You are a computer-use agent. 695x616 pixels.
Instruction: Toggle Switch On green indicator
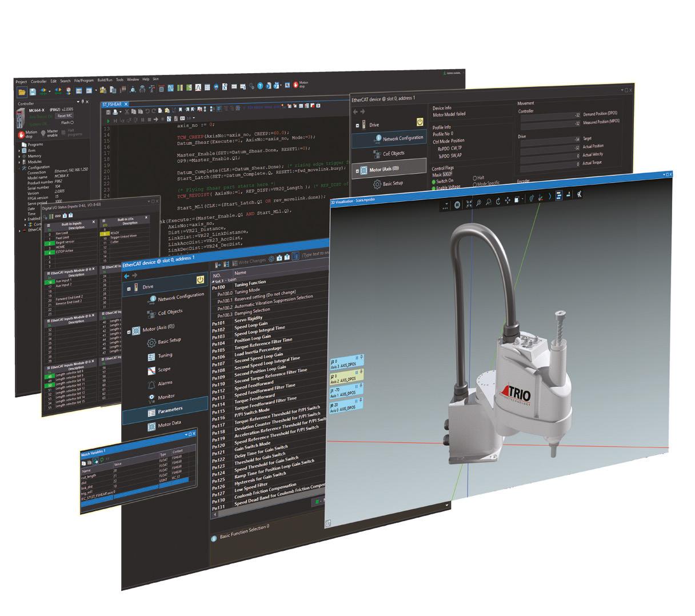[x=434, y=182]
